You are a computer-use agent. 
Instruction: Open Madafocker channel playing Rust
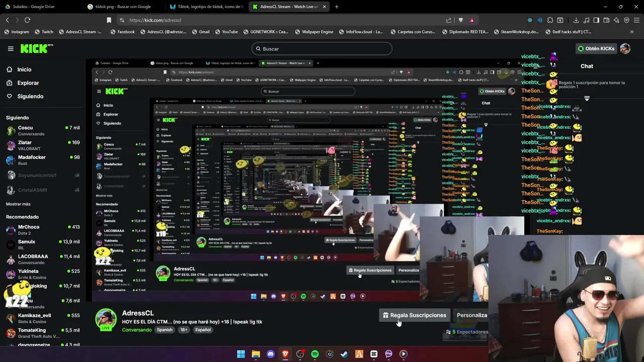43,160
